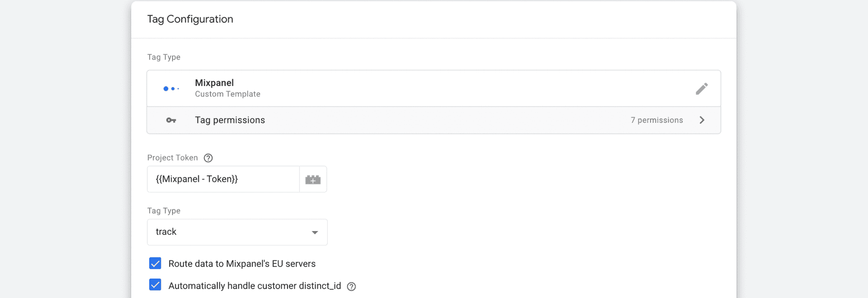
Task: Click the Mixpanel custom template logo
Action: click(171, 88)
